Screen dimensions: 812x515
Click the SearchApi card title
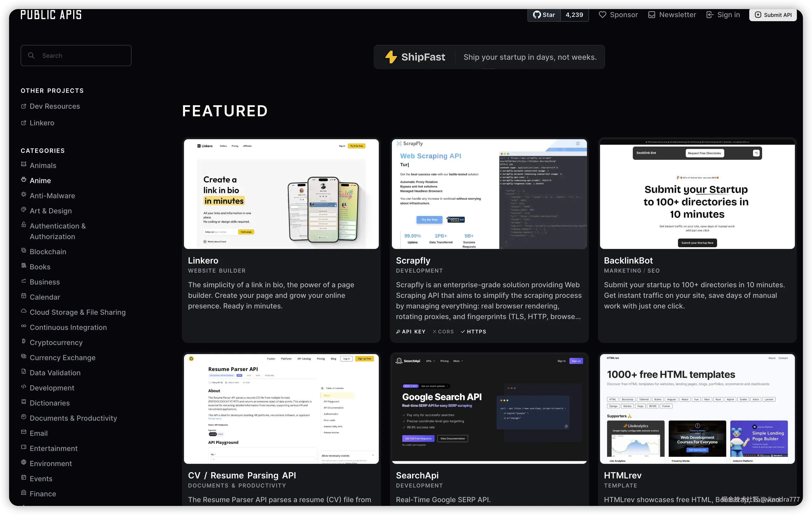417,475
